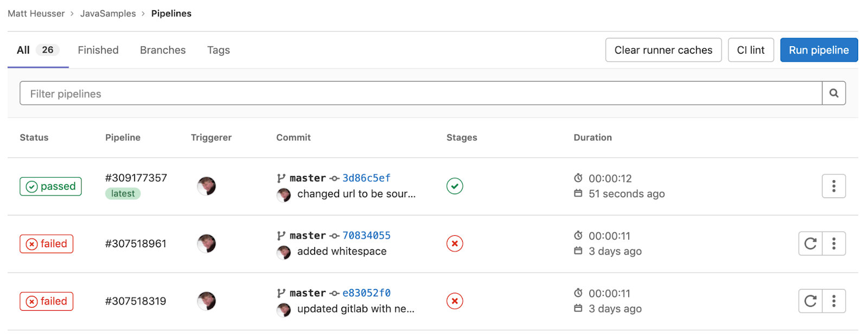Click master branch link for commit 3d86c5ef
868x335 pixels.
click(x=308, y=178)
